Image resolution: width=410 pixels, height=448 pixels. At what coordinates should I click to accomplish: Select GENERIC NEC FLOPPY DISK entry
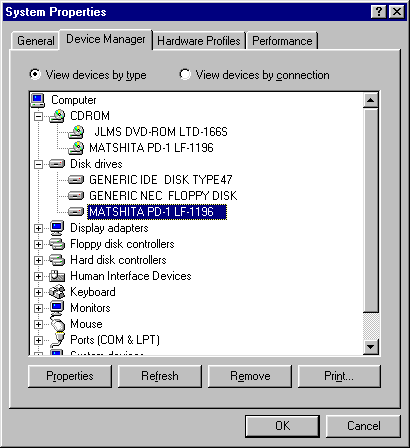(x=163, y=196)
